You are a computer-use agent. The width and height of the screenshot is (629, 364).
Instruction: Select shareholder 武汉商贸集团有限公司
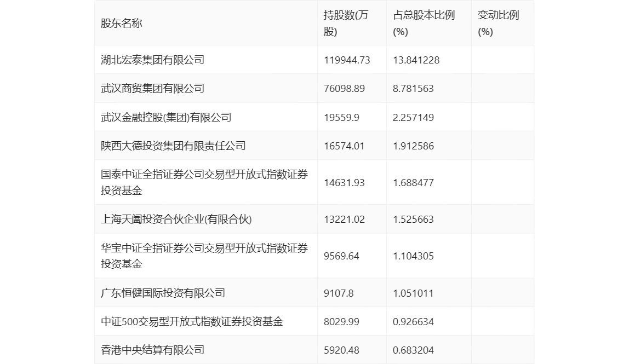pyautogui.click(x=152, y=88)
